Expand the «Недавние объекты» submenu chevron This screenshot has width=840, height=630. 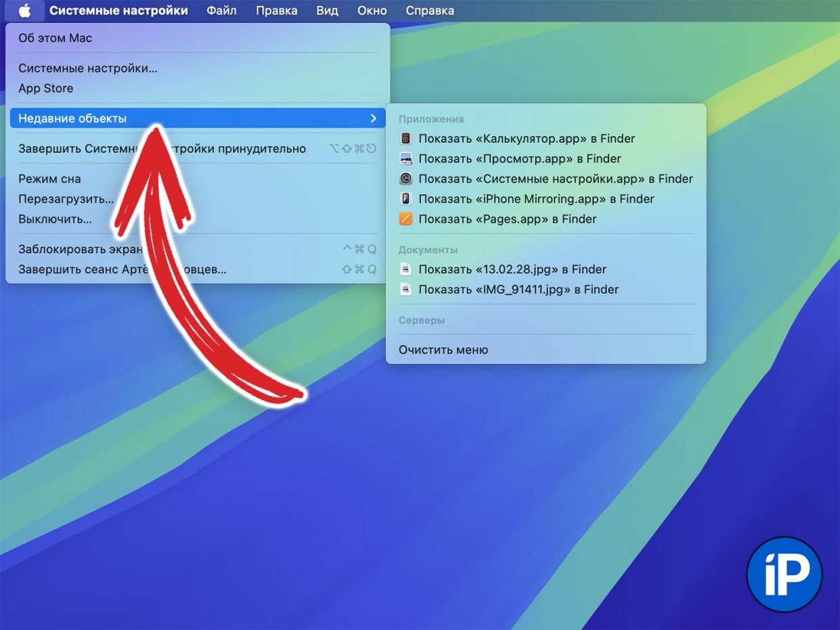coord(373,118)
